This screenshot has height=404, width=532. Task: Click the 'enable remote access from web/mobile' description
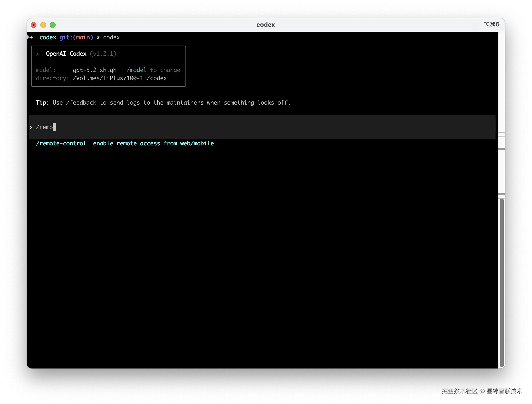click(153, 143)
